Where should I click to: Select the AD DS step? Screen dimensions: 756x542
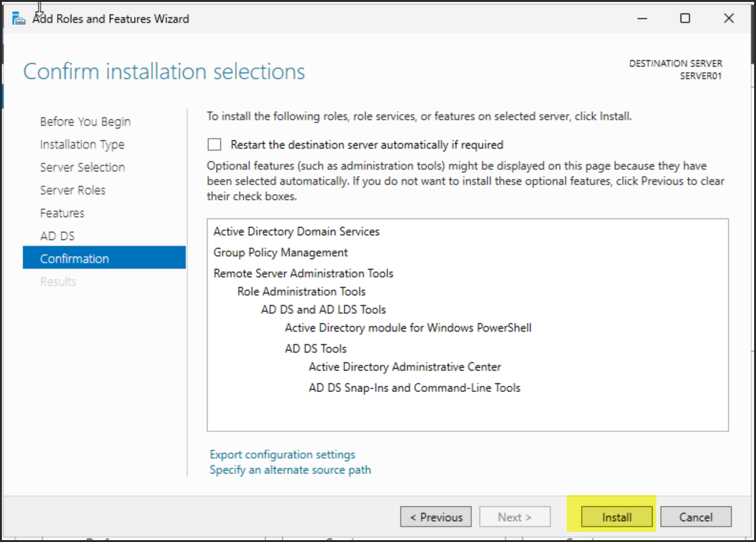pyautogui.click(x=57, y=236)
